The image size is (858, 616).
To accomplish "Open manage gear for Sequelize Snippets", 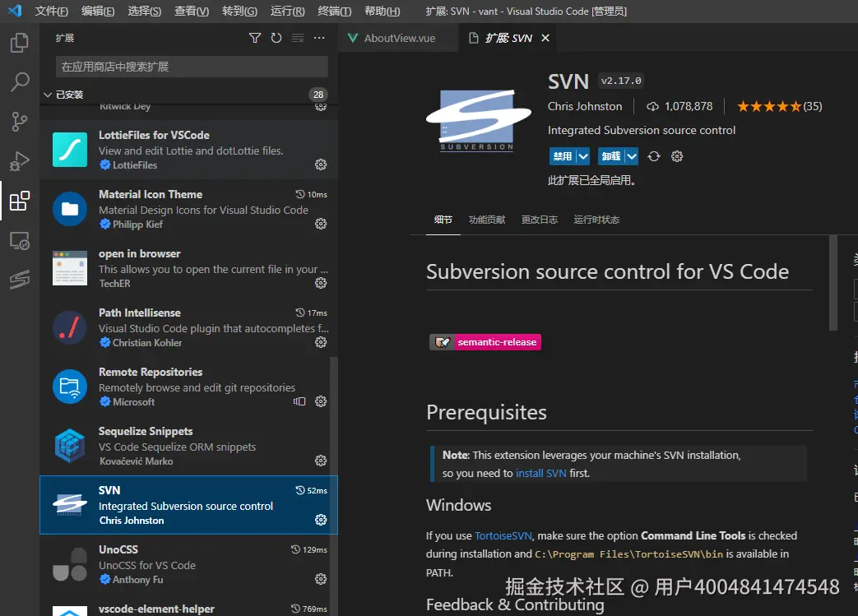I will coord(321,461).
